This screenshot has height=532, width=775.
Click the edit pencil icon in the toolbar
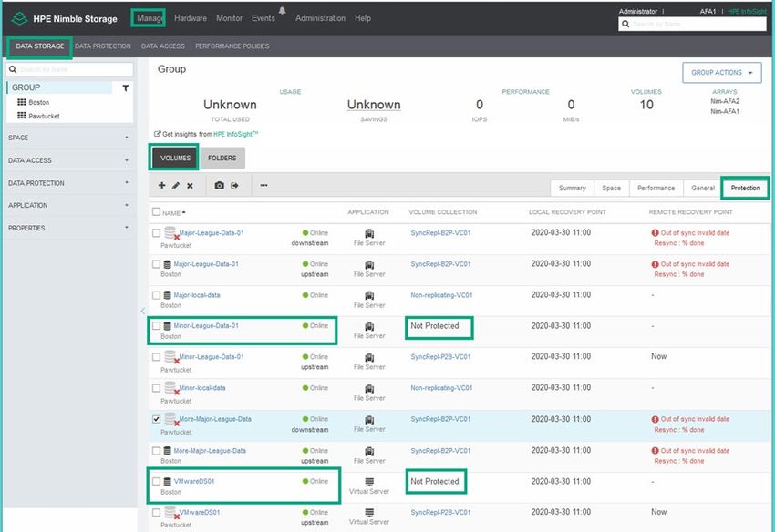point(176,186)
